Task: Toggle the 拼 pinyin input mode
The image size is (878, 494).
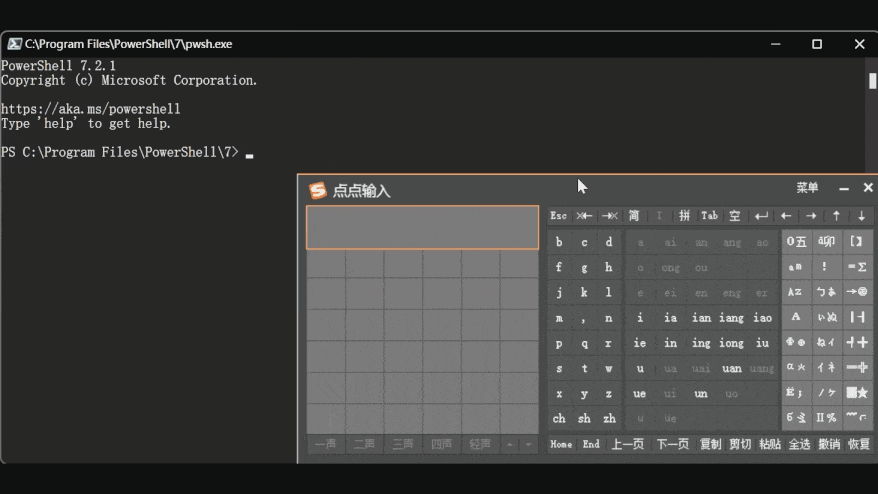Action: 684,216
